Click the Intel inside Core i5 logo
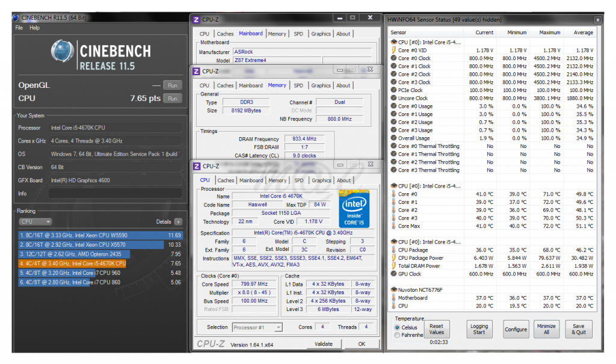The image size is (616, 364). coord(354,209)
